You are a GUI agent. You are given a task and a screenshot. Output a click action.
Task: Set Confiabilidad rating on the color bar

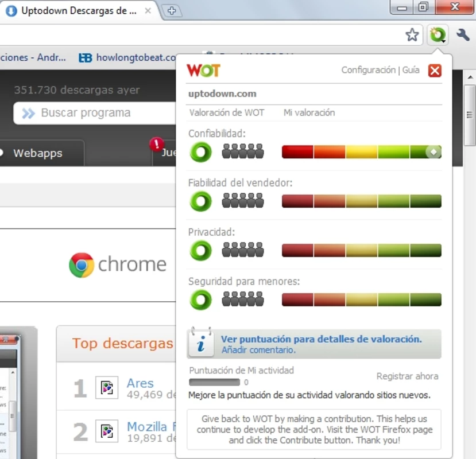[x=362, y=151]
